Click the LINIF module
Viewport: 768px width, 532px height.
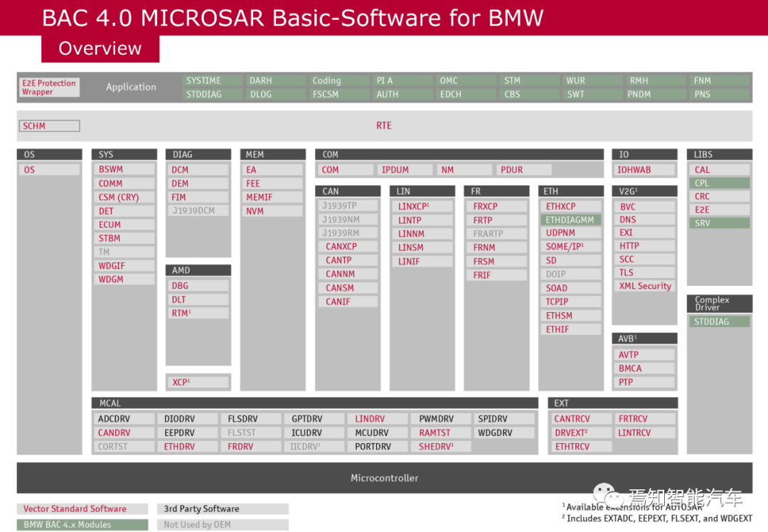point(422,262)
